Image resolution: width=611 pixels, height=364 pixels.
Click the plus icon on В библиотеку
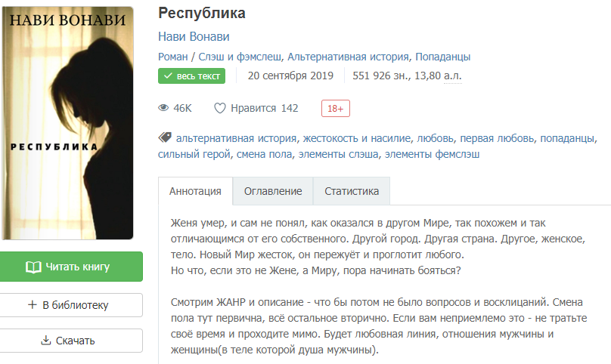click(x=33, y=305)
